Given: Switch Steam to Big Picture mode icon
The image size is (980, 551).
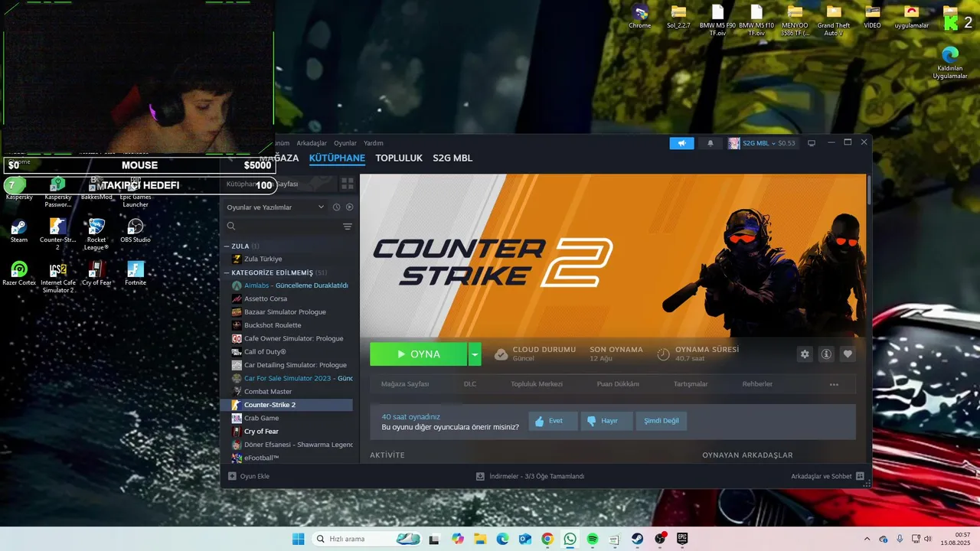Looking at the screenshot, I should 812,143.
